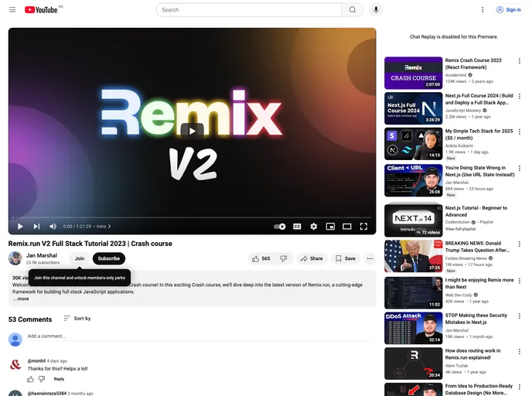Open Sort by comments dropdown
The image size is (532, 396).
77,319
